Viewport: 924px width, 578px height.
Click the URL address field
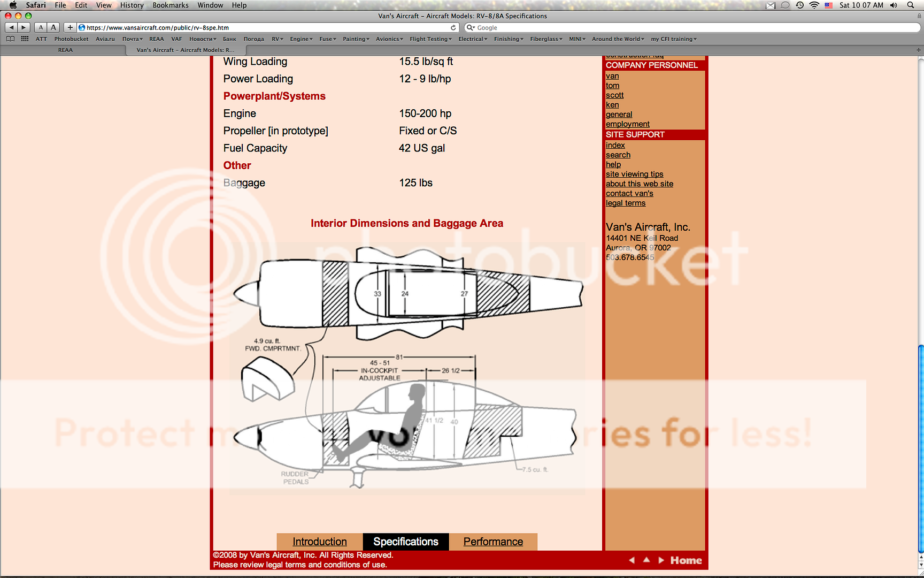(x=267, y=27)
